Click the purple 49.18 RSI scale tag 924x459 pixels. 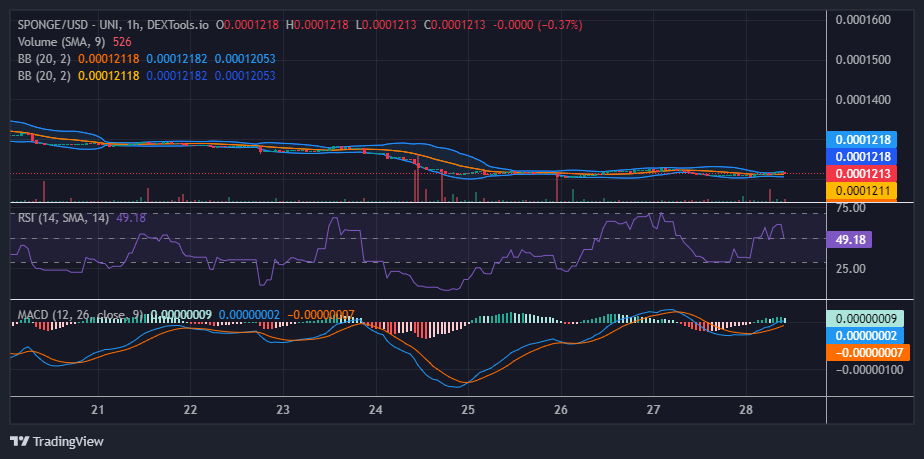coord(849,239)
